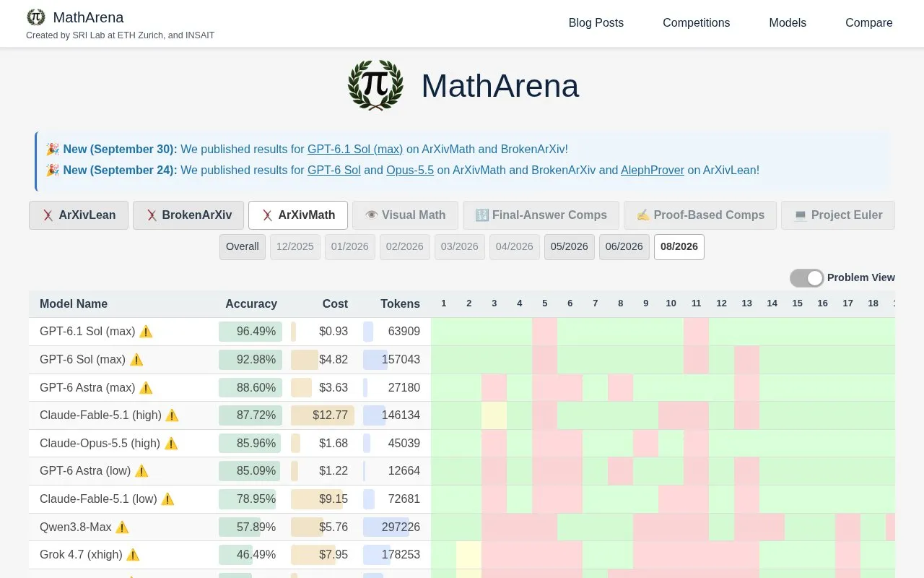Image resolution: width=924 pixels, height=578 pixels.
Task: Open Blog Posts in navigation
Action: pyautogui.click(x=596, y=23)
